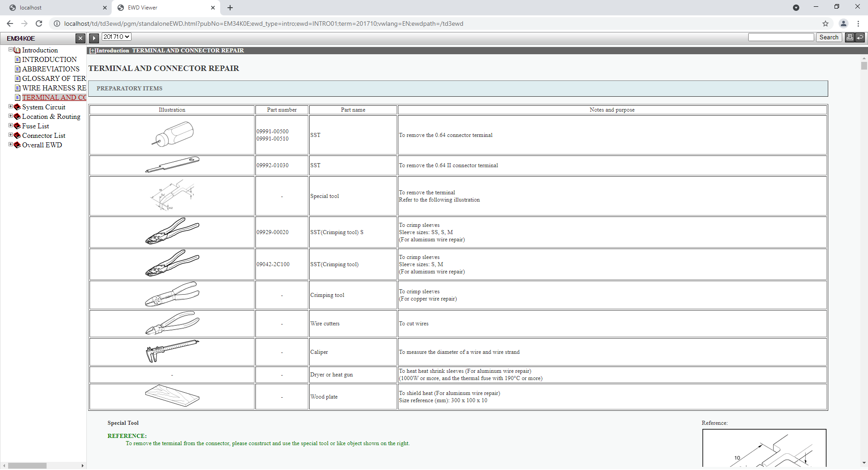Click the Search button
The width and height of the screenshot is (868, 470).
[829, 38]
